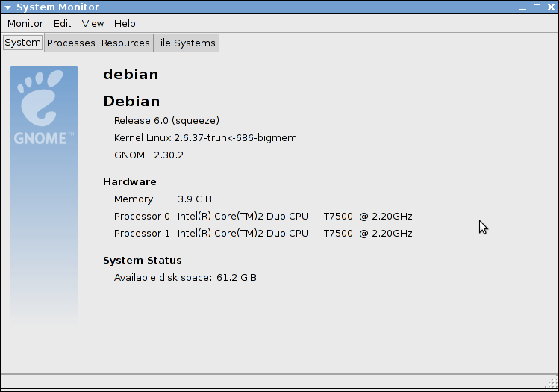Click the bold Debian heading

[x=131, y=102]
